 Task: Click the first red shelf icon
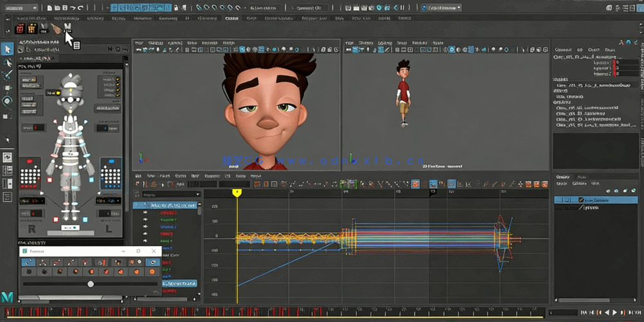(20, 30)
